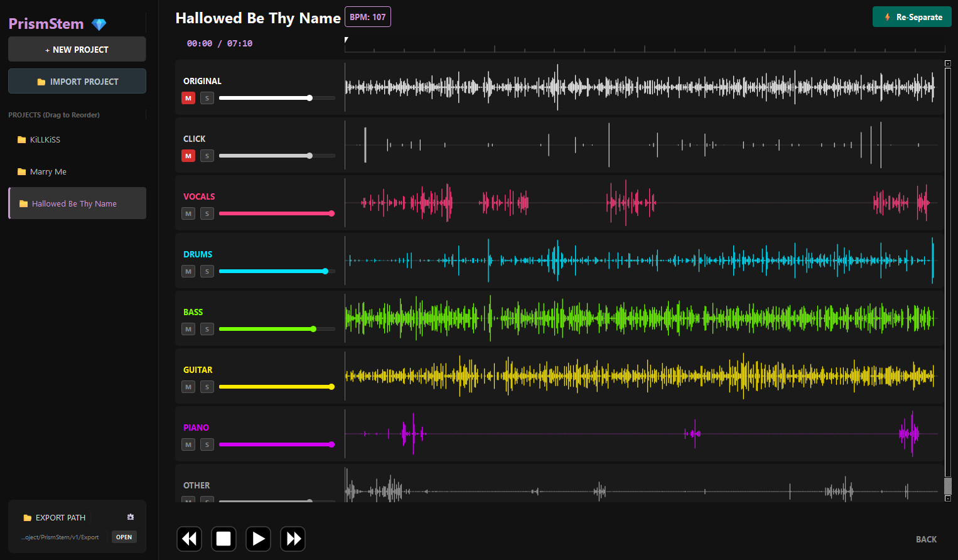
Task: Click the Import Project button
Action: click(77, 82)
